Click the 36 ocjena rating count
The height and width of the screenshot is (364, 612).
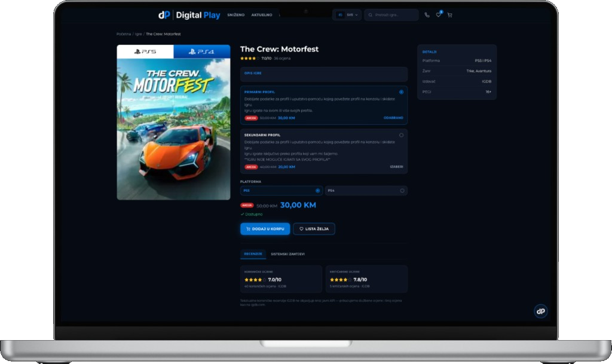(x=282, y=58)
